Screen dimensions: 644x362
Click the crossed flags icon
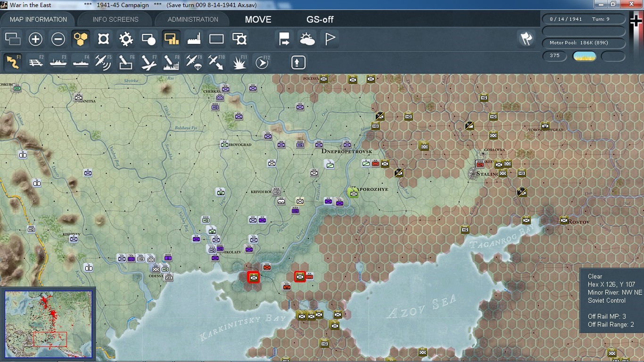tap(526, 39)
